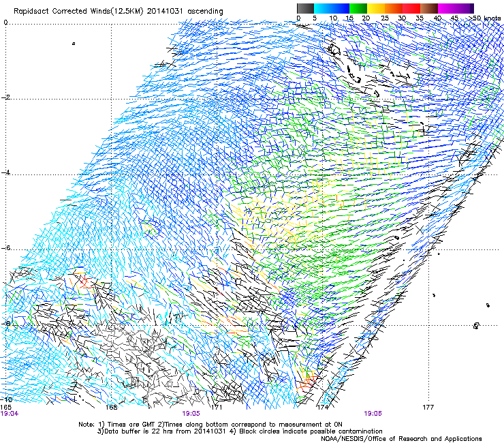The height and width of the screenshot is (443, 504).
Task: Click the chart title 'Rapidscat Corrected Winds(12.5KM) 20141031 ascending'
Action: click(x=118, y=12)
